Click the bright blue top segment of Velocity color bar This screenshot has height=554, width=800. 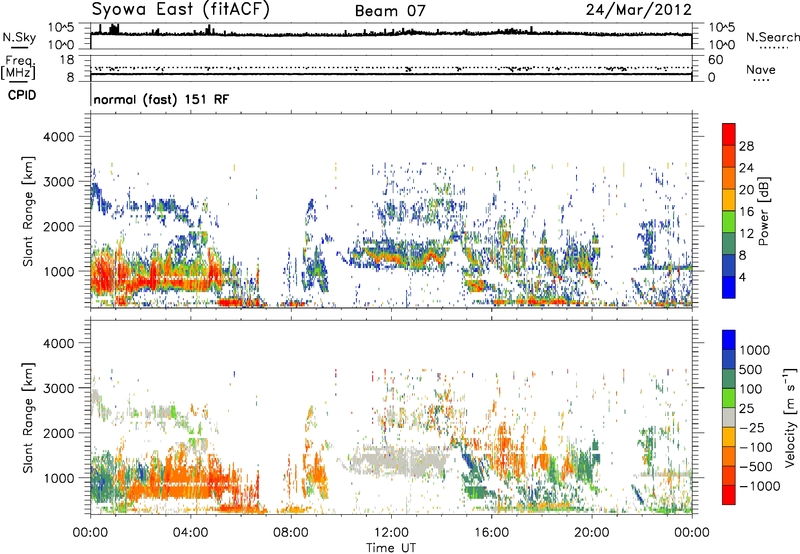(729, 340)
